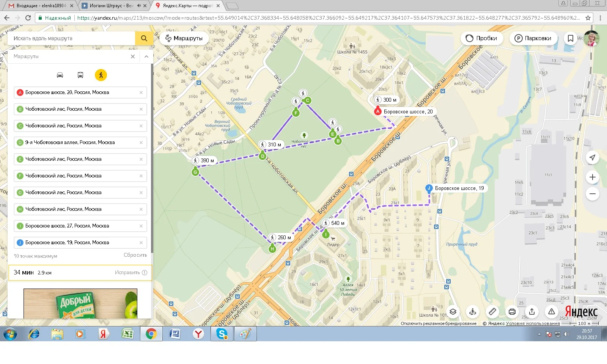Open the Chrome three-dot menu
Screen dimensions: 607x364
[x=600, y=18]
